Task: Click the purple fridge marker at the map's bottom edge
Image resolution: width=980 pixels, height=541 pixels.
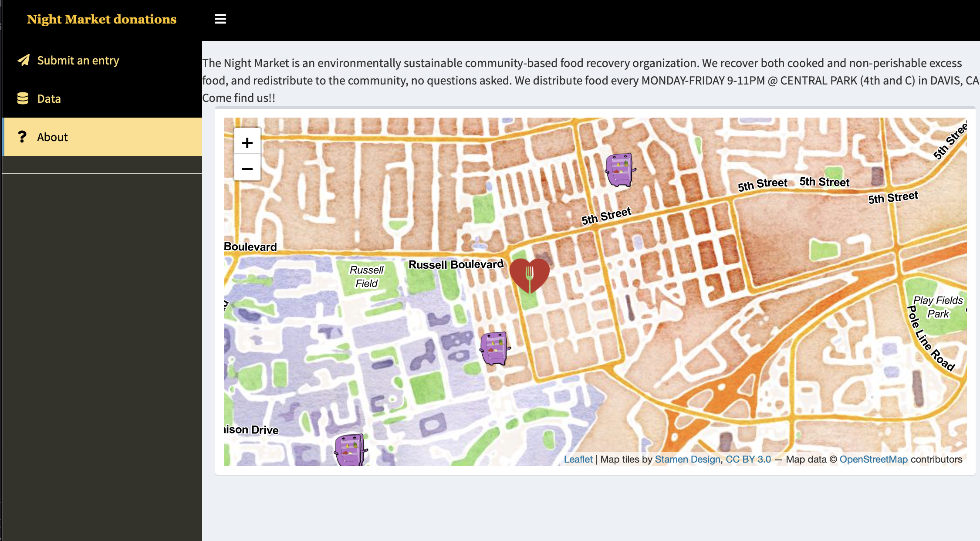Action: [351, 450]
